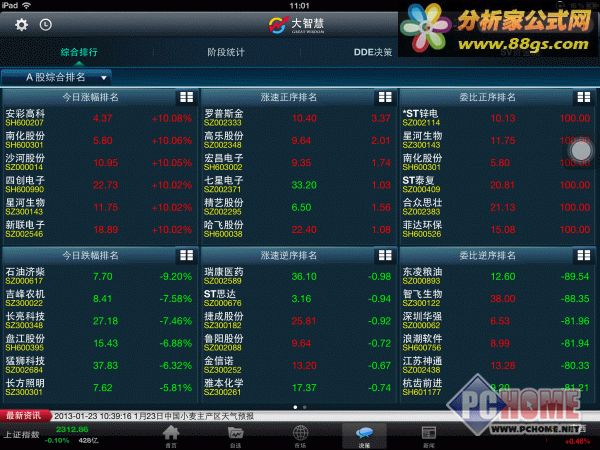Select 猛狮科技 SZ002684 row
The width and height of the screenshot is (600, 450).
99,365
